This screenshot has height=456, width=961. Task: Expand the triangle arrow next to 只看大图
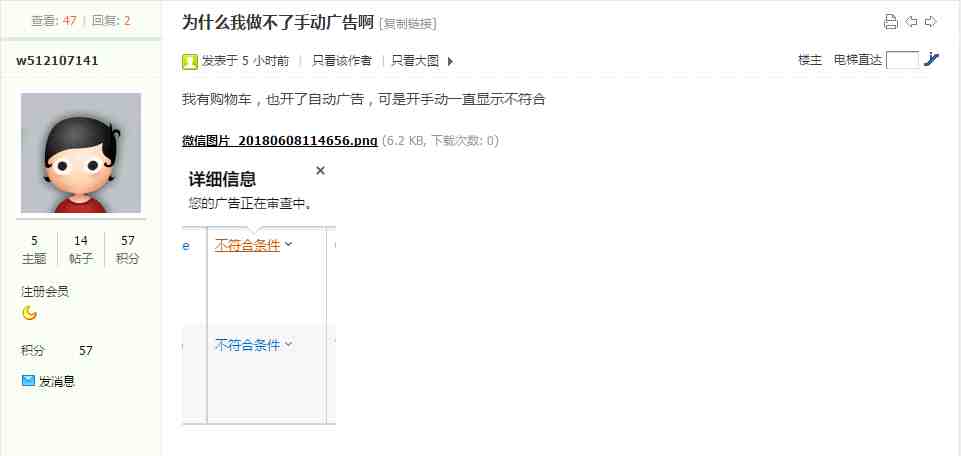click(x=450, y=61)
